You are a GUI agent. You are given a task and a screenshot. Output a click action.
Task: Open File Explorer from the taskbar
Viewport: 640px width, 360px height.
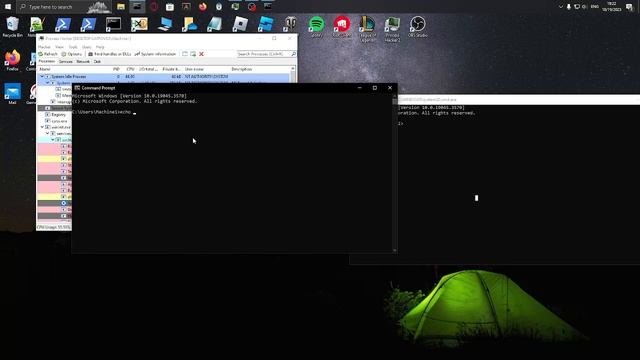[x=121, y=7]
